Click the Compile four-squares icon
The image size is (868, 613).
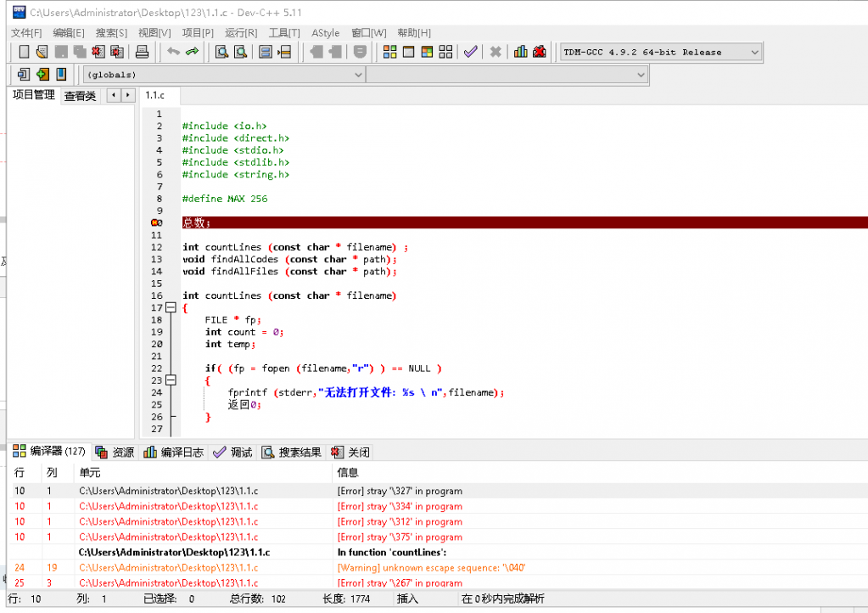click(x=389, y=52)
